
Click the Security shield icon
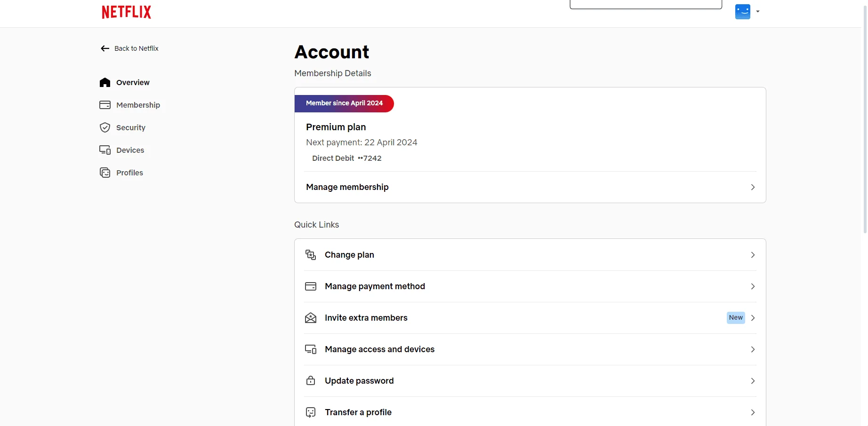pyautogui.click(x=105, y=127)
